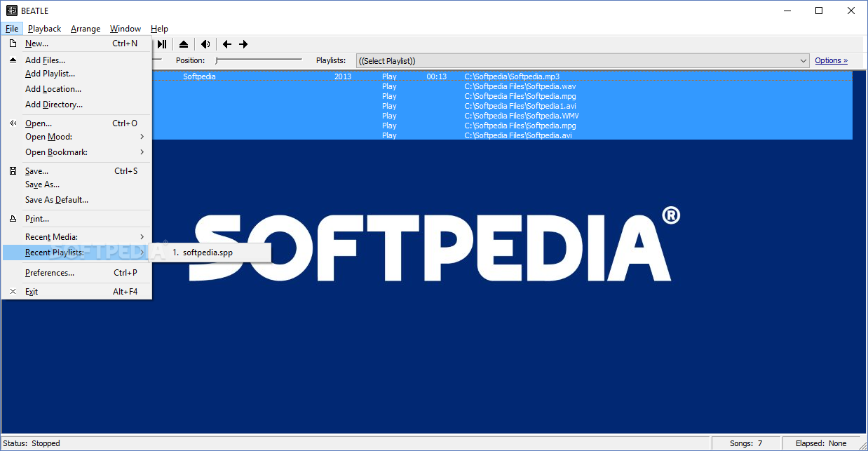This screenshot has width=868, height=451.
Task: Click the left arrow toolbar icon
Action: coord(227,44)
